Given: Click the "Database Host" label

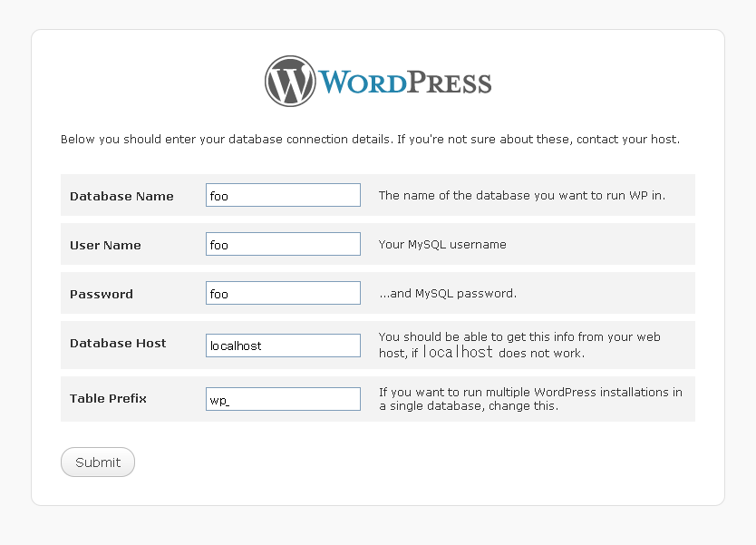Looking at the screenshot, I should tap(118, 343).
